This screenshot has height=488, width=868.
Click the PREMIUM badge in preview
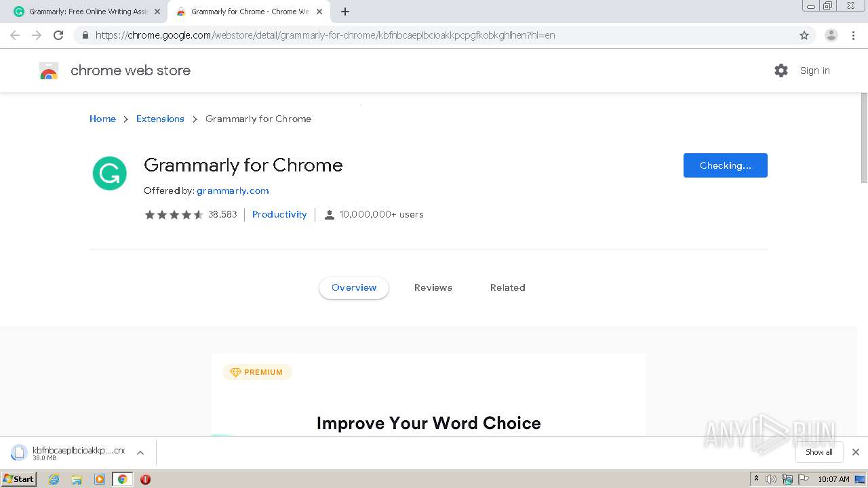(257, 372)
